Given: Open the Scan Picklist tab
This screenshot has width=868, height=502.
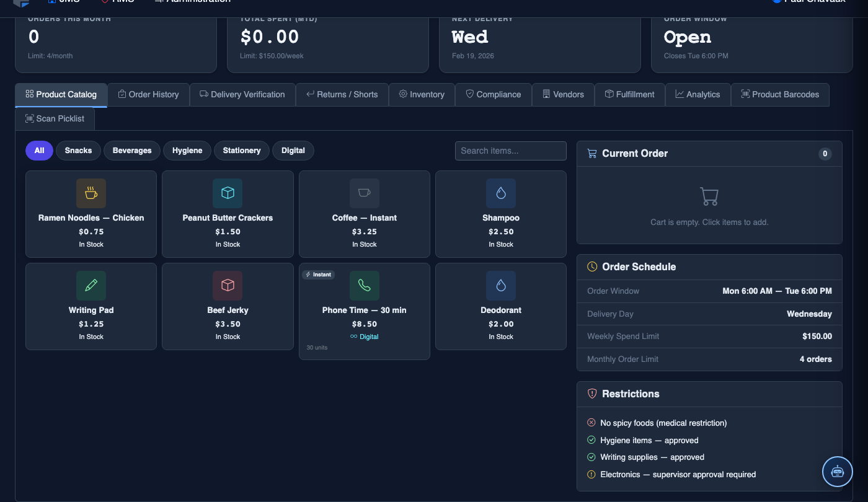Looking at the screenshot, I should pyautogui.click(x=55, y=118).
